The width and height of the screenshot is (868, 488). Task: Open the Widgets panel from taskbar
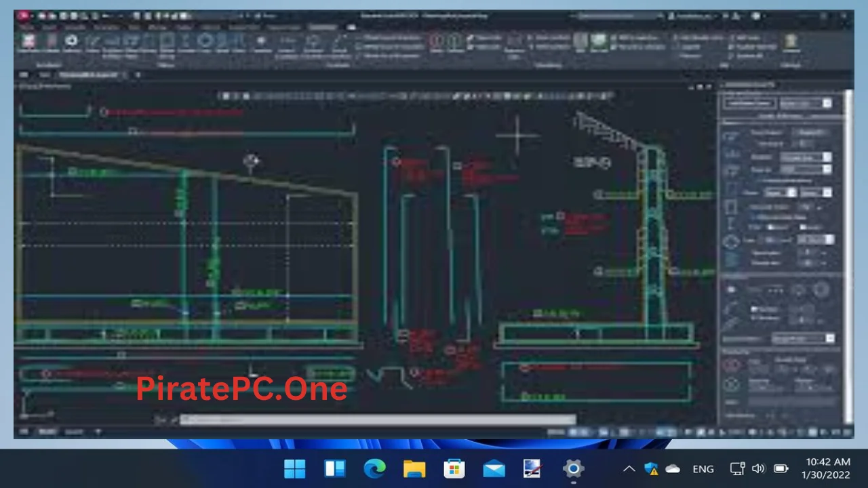(x=334, y=468)
